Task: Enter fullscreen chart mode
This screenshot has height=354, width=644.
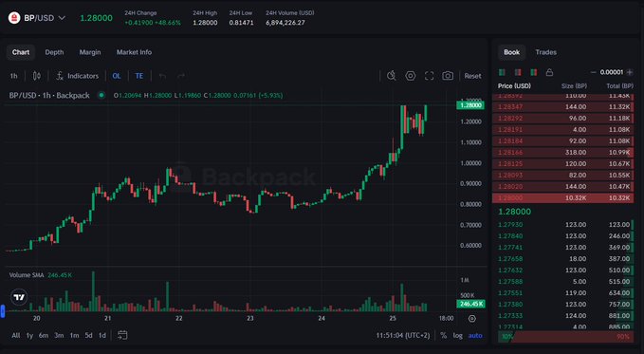Action: pos(430,76)
